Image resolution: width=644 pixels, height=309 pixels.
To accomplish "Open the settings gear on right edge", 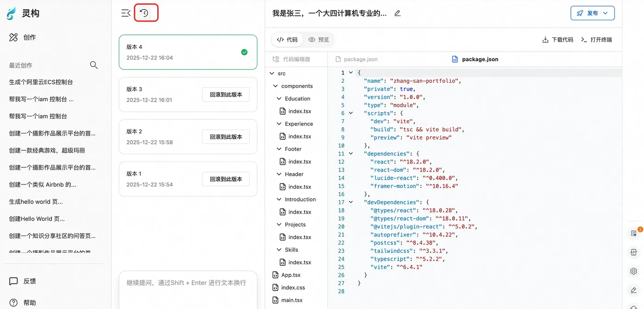I will click(633, 271).
